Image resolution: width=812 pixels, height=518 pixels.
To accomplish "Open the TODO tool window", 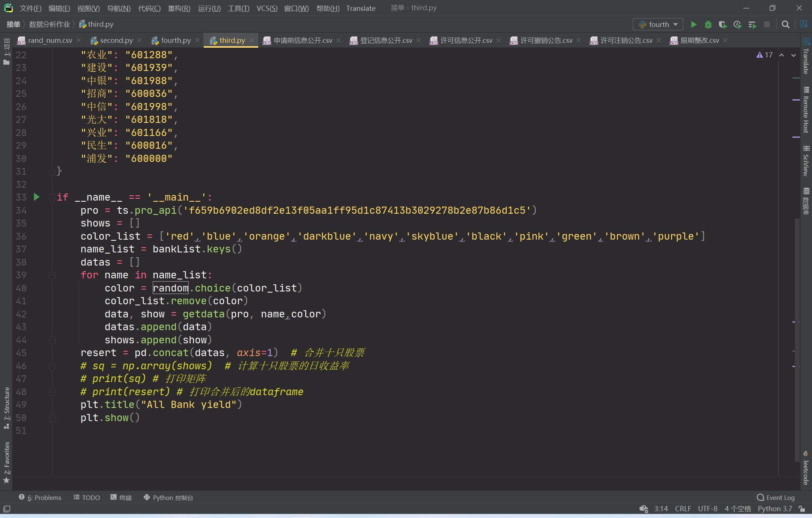I will point(87,497).
